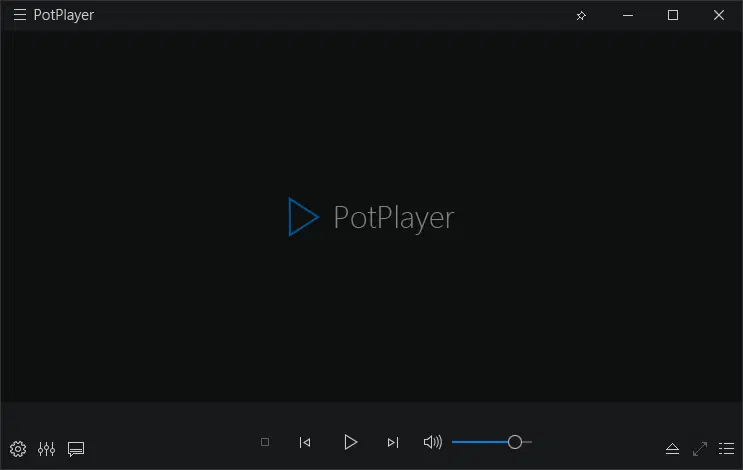
Task: Skip to the next track
Action: (x=393, y=443)
